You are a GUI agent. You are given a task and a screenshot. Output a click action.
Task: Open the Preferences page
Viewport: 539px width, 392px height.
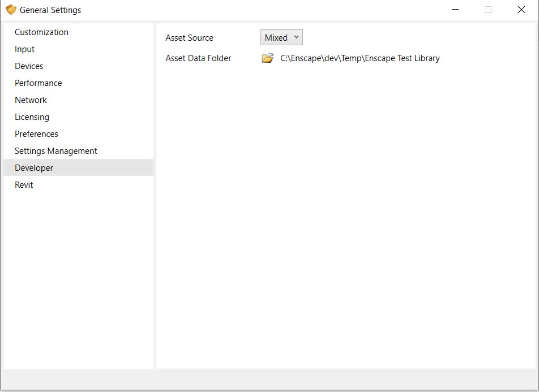[x=78, y=133]
